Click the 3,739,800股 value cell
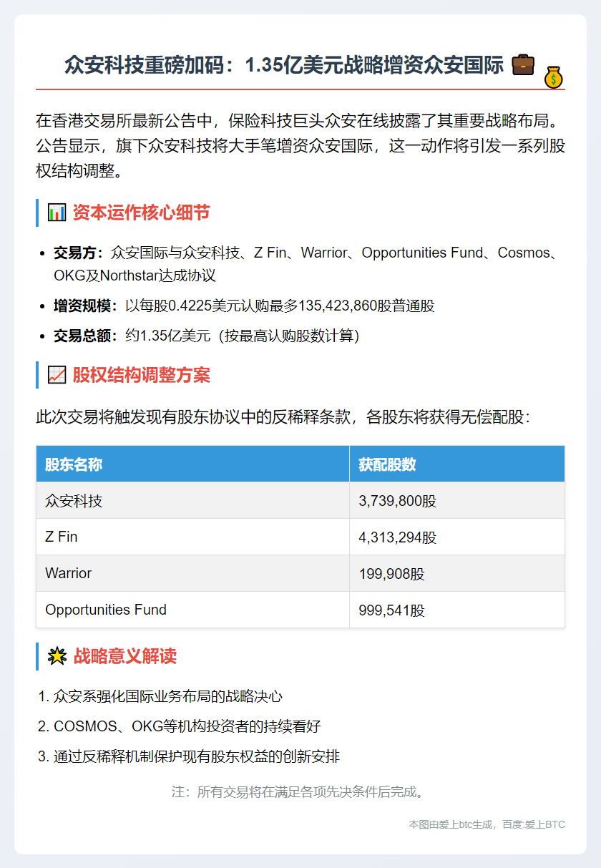This screenshot has width=601, height=868. (397, 501)
